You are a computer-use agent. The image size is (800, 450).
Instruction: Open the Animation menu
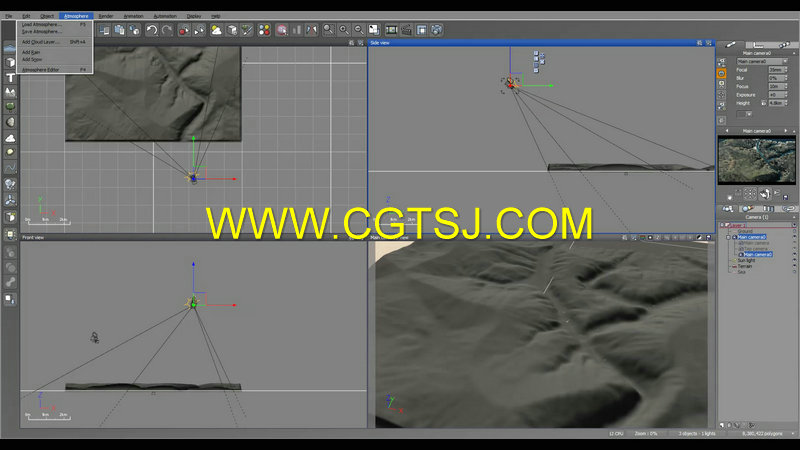click(x=133, y=16)
